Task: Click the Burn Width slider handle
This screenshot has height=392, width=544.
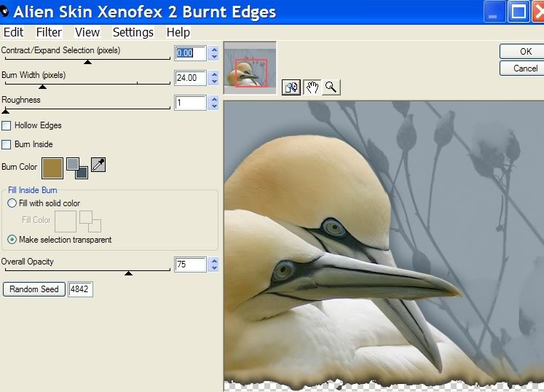Action: click(x=42, y=87)
